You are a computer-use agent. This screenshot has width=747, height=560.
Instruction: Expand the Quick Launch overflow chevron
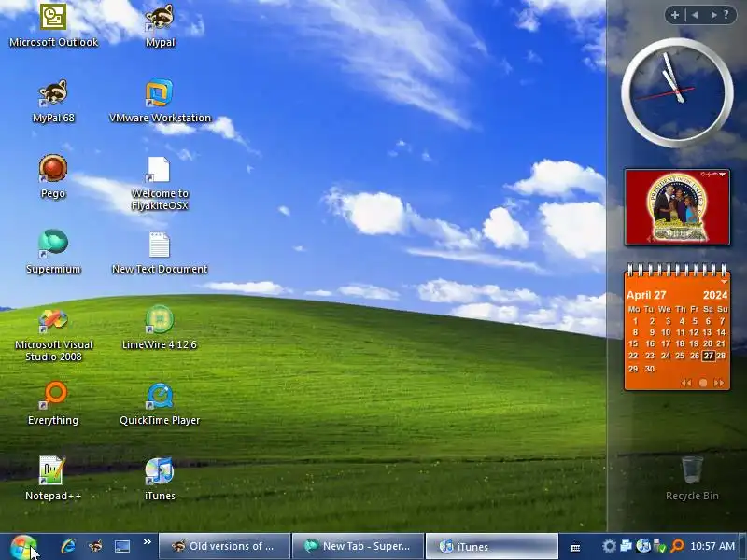coord(148,542)
